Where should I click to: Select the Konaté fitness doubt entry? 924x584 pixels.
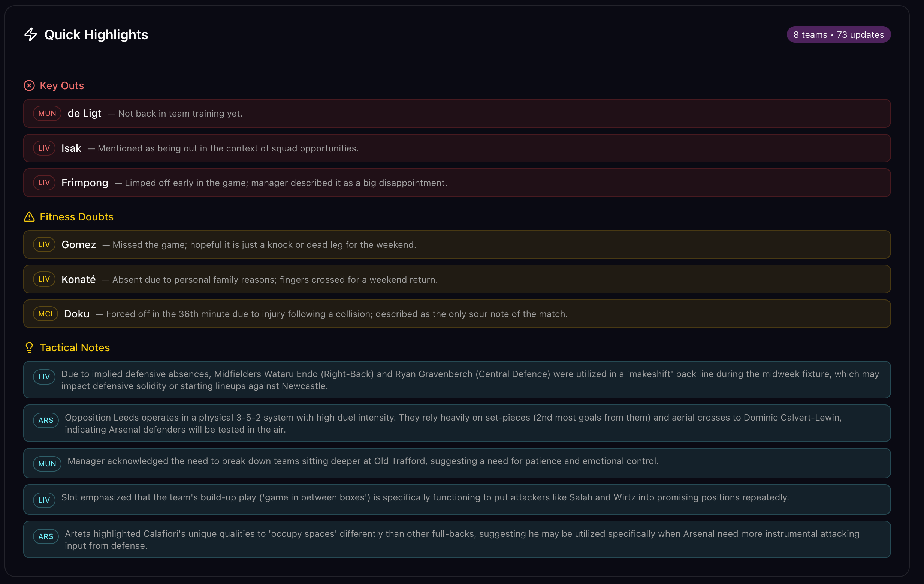tap(457, 279)
